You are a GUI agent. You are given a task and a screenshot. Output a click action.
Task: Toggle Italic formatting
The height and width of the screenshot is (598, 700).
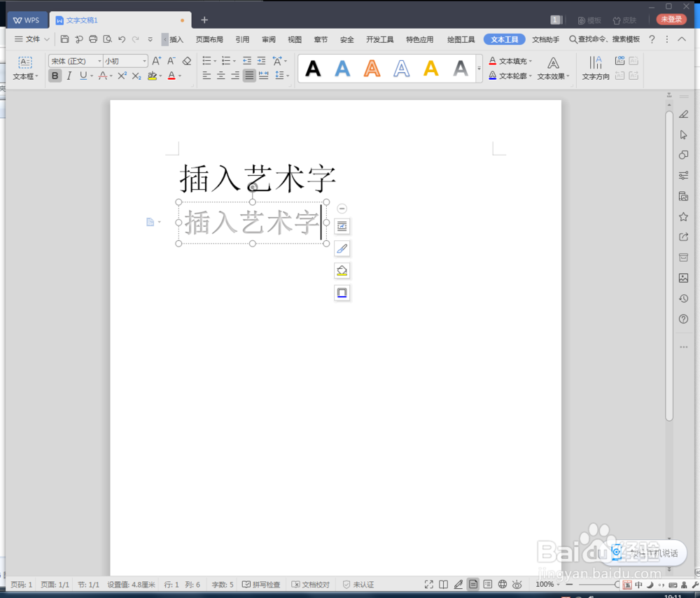click(x=69, y=76)
